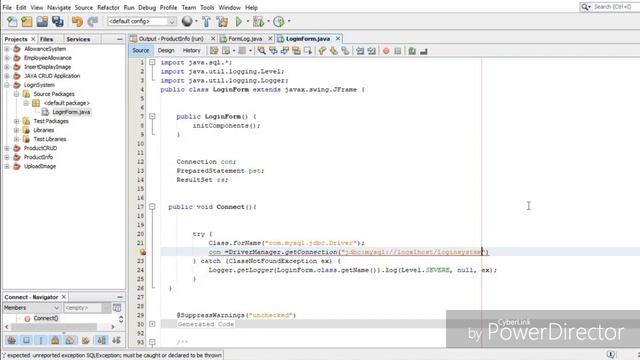Toggle Highlight Search in editor toolbar
The image size is (640, 360).
pos(296,51)
